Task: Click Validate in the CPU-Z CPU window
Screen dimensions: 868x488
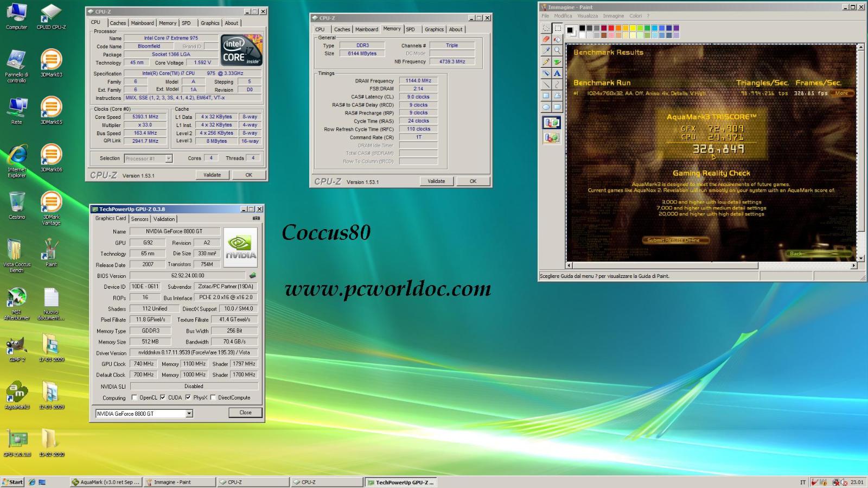Action: point(212,175)
